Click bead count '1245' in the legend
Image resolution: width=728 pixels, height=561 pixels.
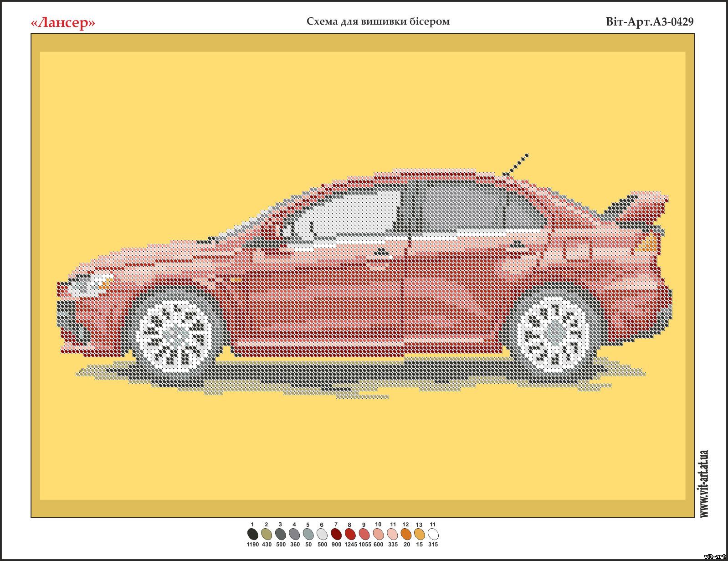pos(351,545)
